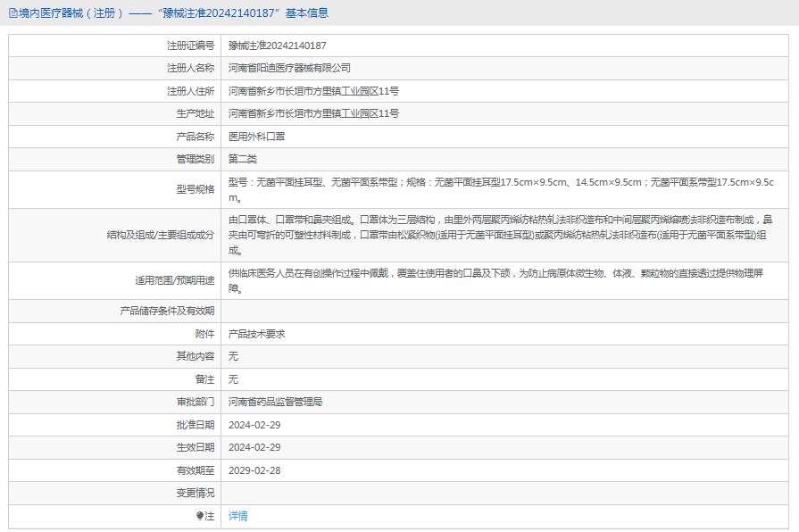
Task: Click the management category value 第二类
Action: [243, 159]
